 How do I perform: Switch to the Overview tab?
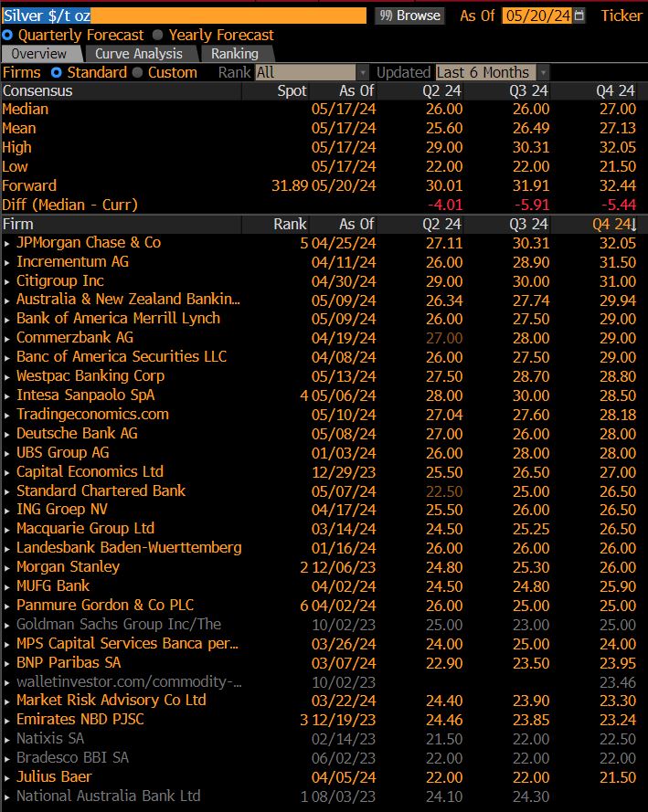[x=39, y=54]
